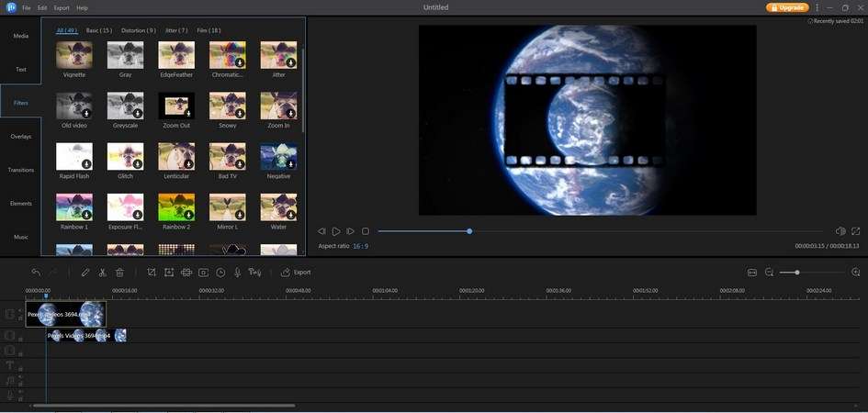Download the Chromatic filter
This screenshot has width=868, height=413.
(239, 62)
